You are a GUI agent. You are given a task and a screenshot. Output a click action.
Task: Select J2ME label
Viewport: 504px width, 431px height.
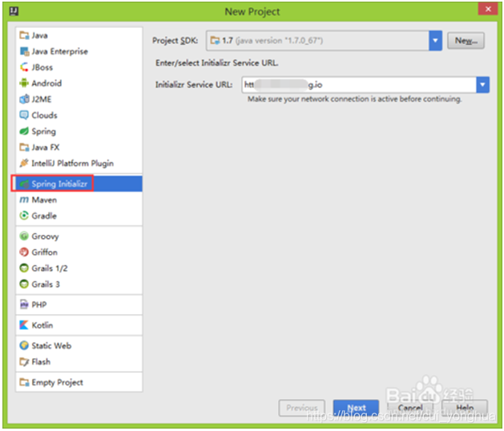(42, 99)
